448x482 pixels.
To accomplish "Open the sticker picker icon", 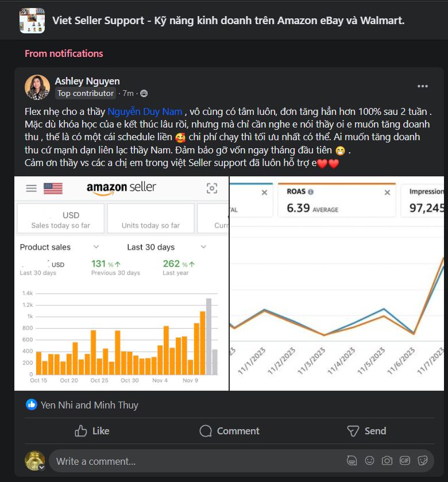I will 423,461.
